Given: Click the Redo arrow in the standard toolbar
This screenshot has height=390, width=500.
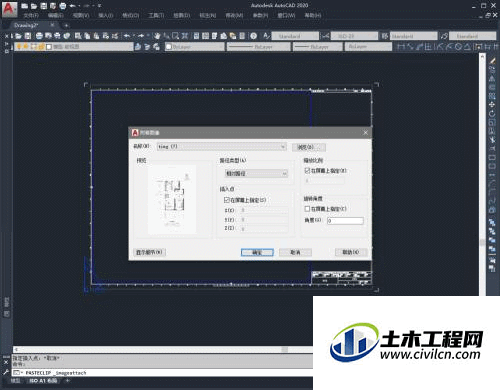Looking at the screenshot, I should [x=141, y=36].
